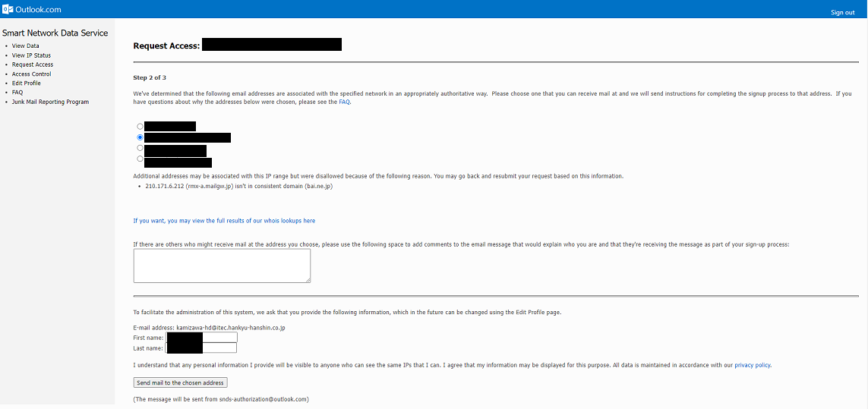Select the second email address radio button

point(140,137)
